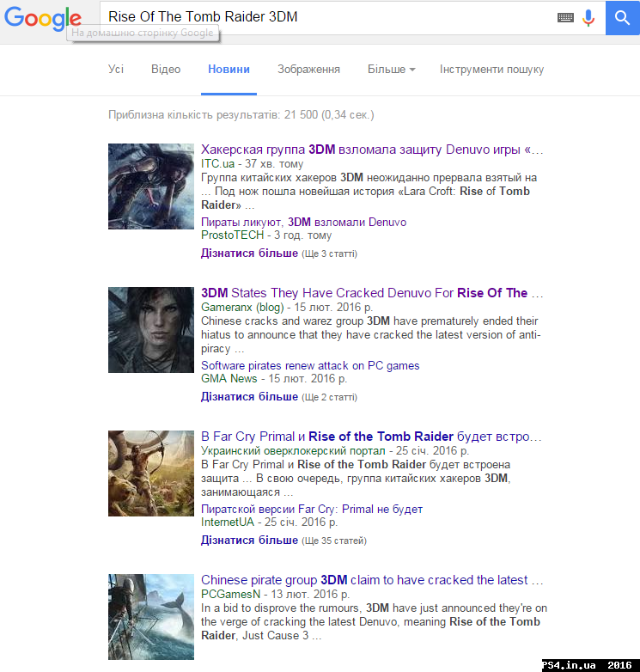The image size is (640, 672).
Task: Expand Дізнатися більше with 3 more articles
Action: click(x=249, y=254)
